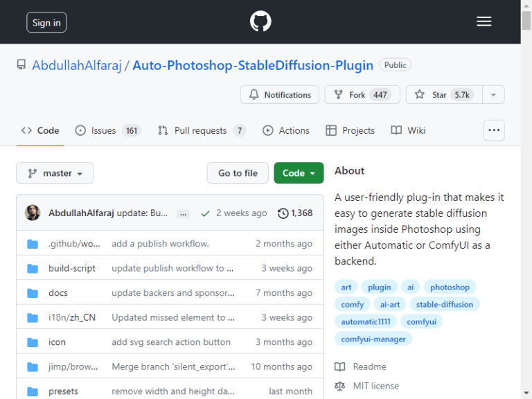This screenshot has height=399, width=532.
Task: Open the Projects tab
Action: point(350,131)
